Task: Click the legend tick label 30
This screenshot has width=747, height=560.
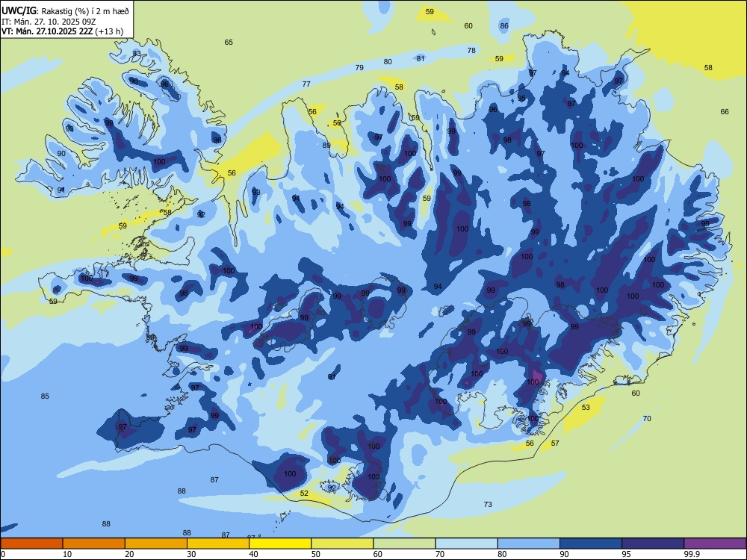Action: (x=191, y=554)
